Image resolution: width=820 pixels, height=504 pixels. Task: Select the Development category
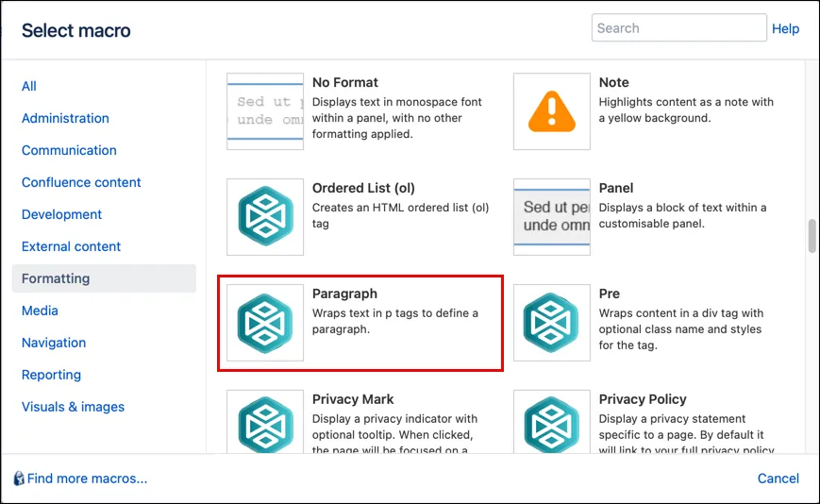click(x=61, y=214)
